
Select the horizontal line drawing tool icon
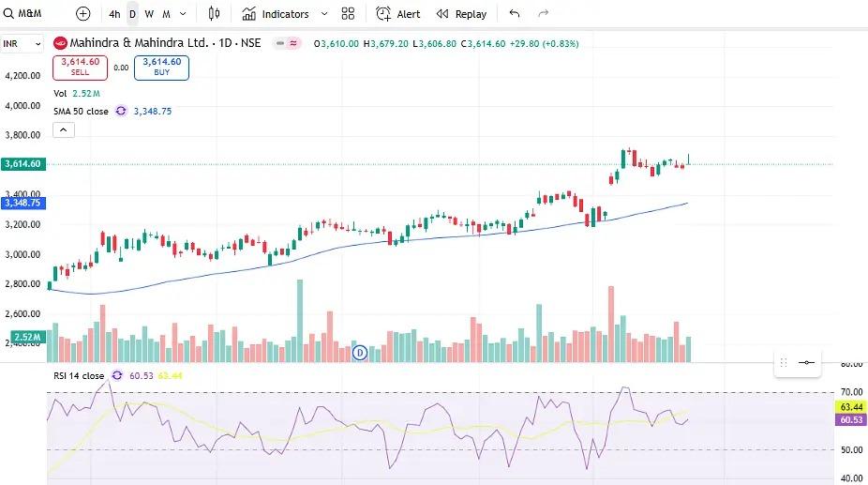tap(806, 362)
